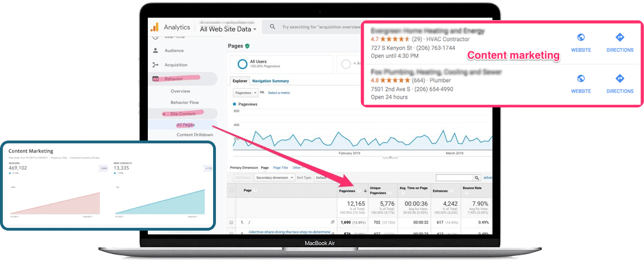
Task: Check the checkbox for row 1 "/"
Action: [x=231, y=222]
